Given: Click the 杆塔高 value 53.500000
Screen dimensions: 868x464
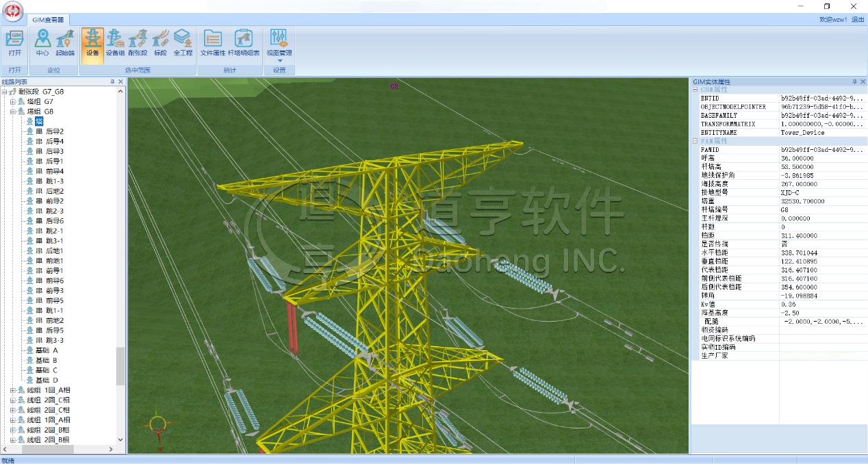Looking at the screenshot, I should (797, 166).
